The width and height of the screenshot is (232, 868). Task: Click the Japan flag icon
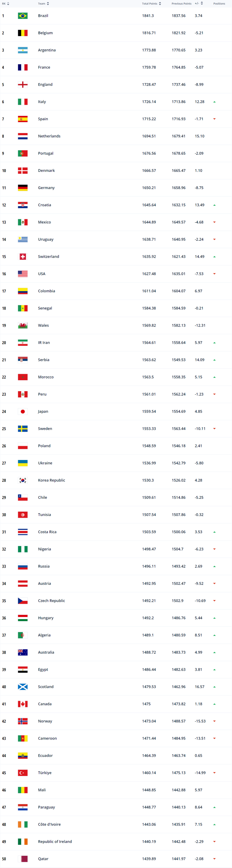[x=22, y=411]
